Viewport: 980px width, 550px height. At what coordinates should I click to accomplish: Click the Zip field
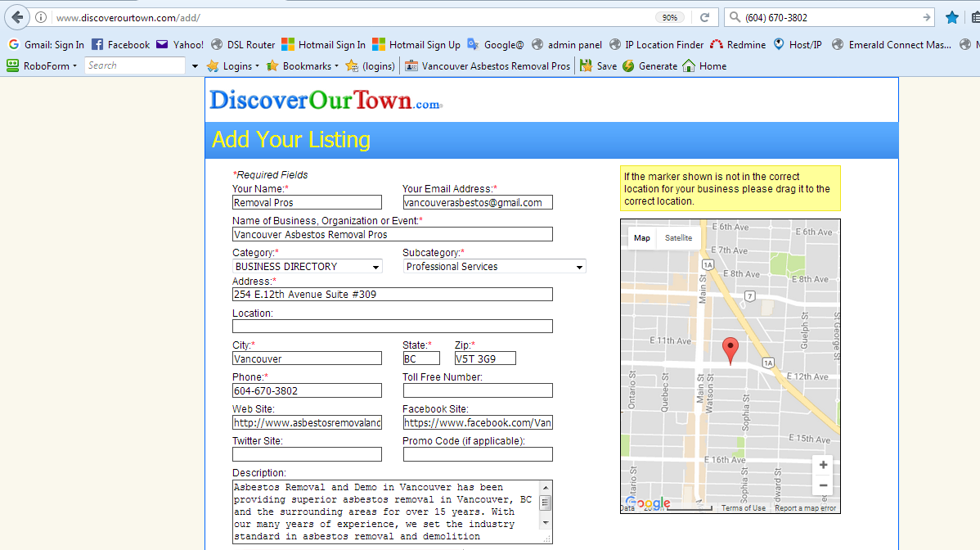pyautogui.click(x=485, y=358)
